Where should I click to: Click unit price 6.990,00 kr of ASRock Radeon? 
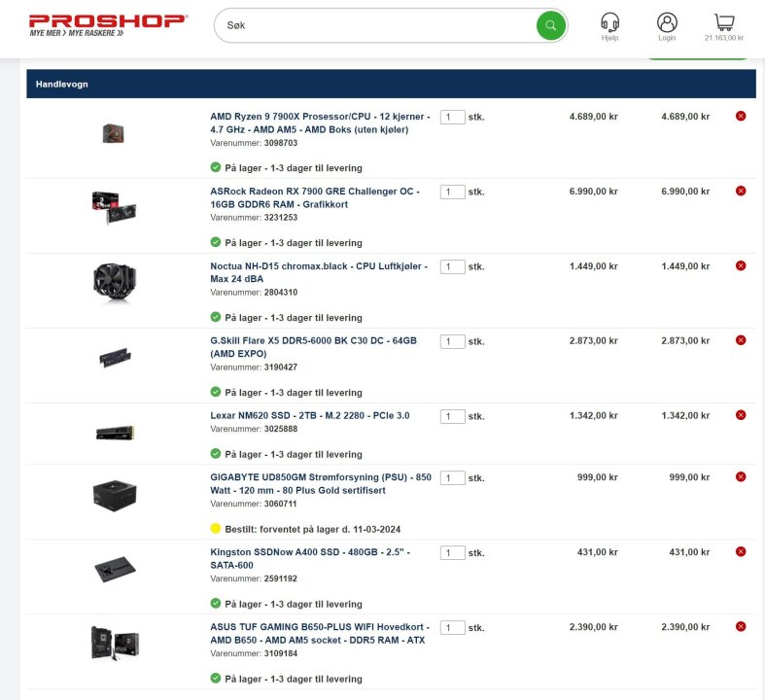click(593, 192)
